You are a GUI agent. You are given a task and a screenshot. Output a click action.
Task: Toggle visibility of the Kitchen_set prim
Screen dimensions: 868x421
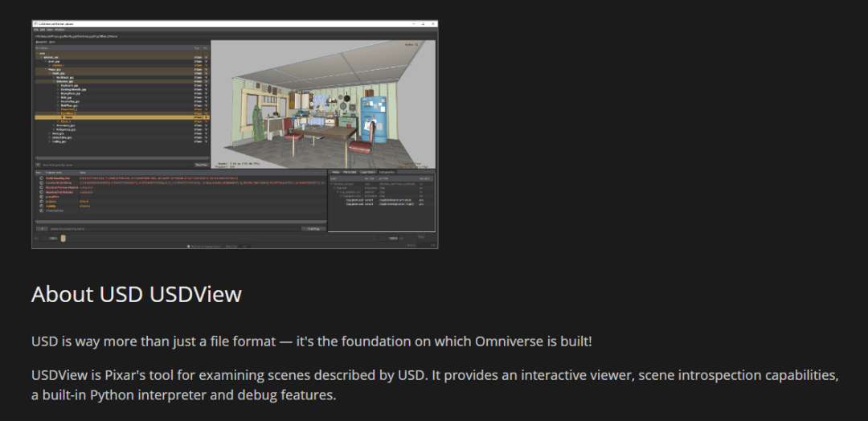[206, 58]
